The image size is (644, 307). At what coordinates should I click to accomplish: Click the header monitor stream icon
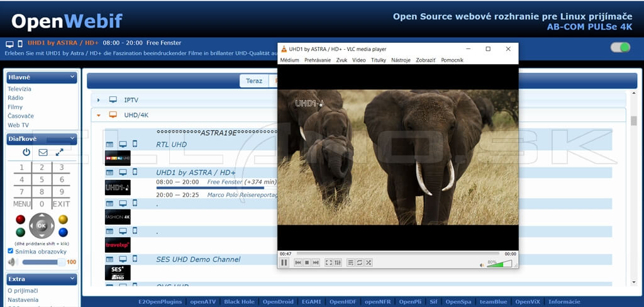pos(9,43)
